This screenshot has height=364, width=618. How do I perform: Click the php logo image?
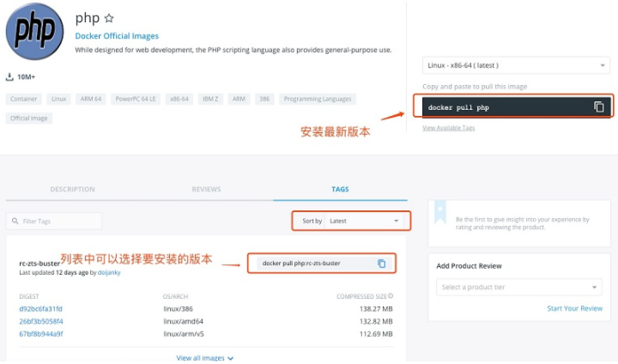pyautogui.click(x=34, y=32)
